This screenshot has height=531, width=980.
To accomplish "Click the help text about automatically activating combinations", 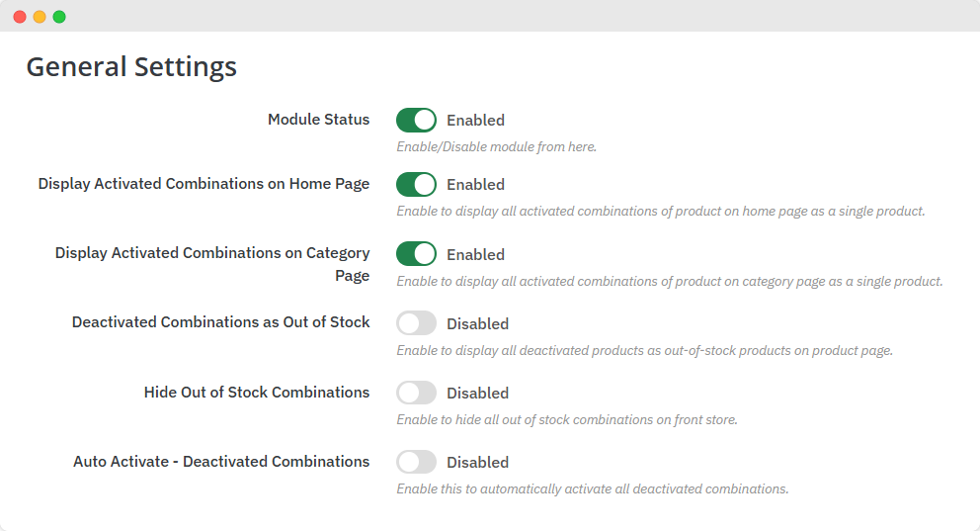I will click(x=592, y=489).
